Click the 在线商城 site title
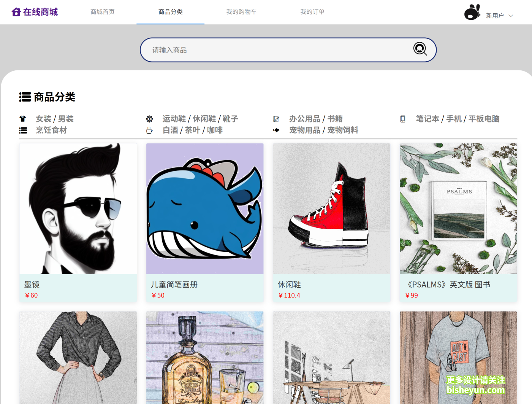The width and height of the screenshot is (532, 404). click(x=41, y=12)
